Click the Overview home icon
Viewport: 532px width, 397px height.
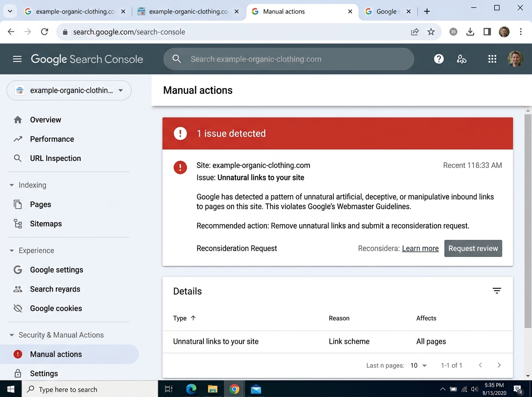(18, 120)
